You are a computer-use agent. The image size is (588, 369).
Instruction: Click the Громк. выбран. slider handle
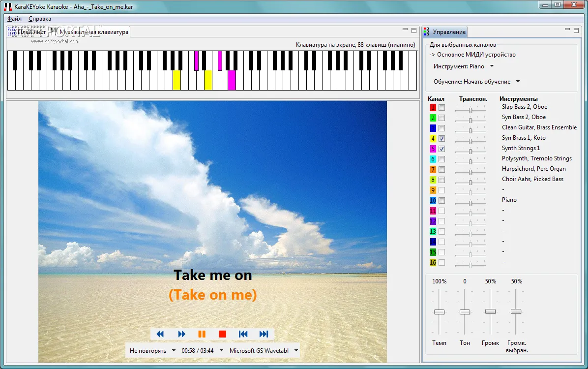[516, 311]
